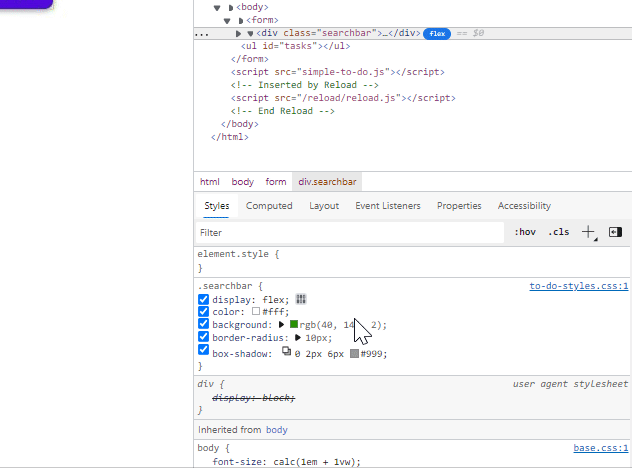Switch to the Styles tab
This screenshot has height=468, width=632.
tap(216, 206)
